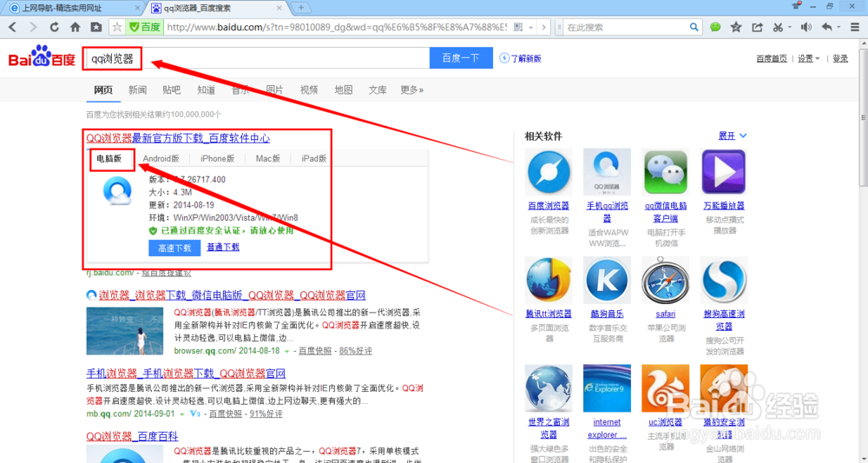
Task: Expand the address bar history dropdown arrow
Action: (531, 27)
